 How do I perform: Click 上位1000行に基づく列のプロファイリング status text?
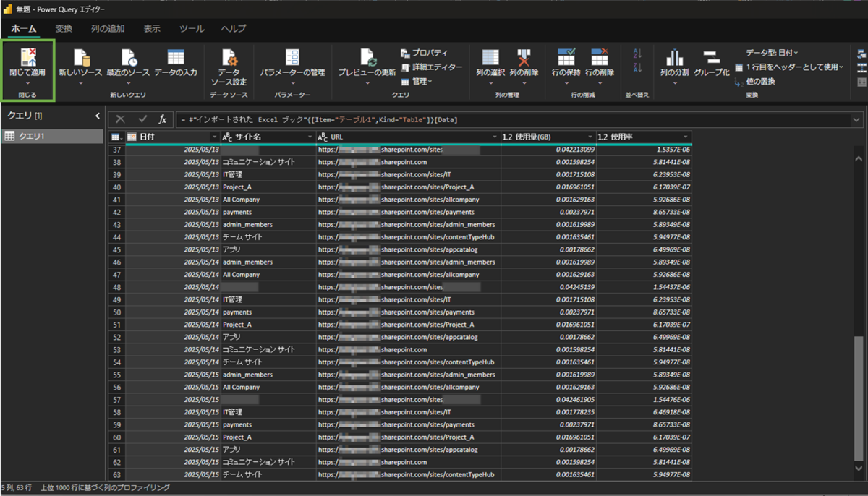[x=106, y=488]
